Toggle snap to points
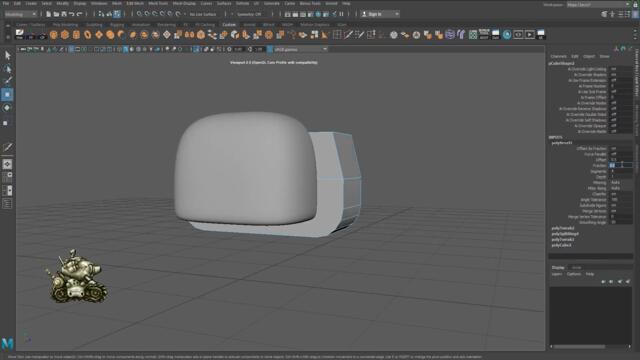Image resolution: width=640 pixels, height=360 pixels. 155,14
